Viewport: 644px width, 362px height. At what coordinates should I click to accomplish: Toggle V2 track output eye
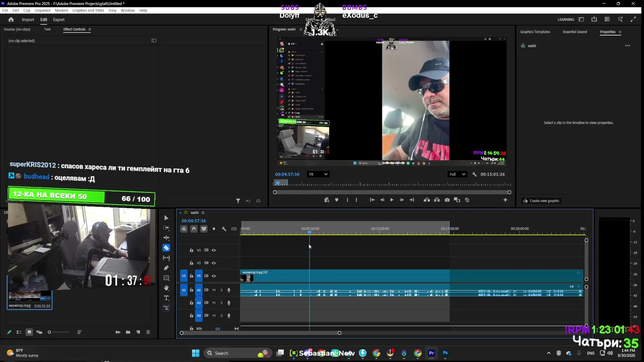(213, 263)
